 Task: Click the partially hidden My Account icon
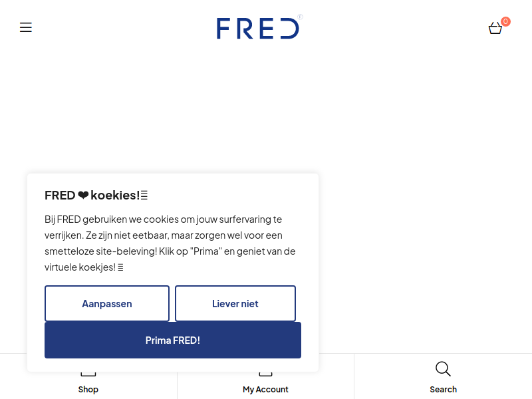coord(265,374)
